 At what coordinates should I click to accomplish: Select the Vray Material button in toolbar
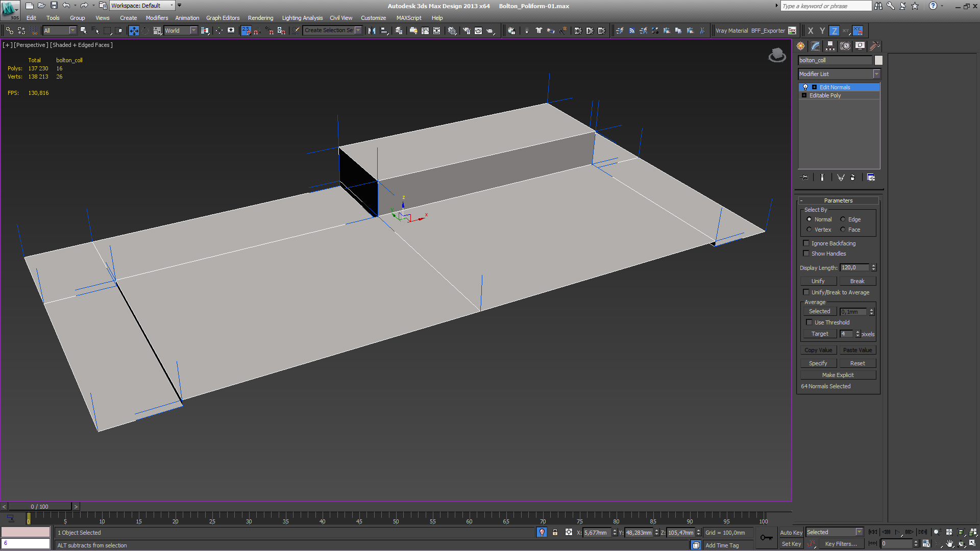(x=731, y=30)
